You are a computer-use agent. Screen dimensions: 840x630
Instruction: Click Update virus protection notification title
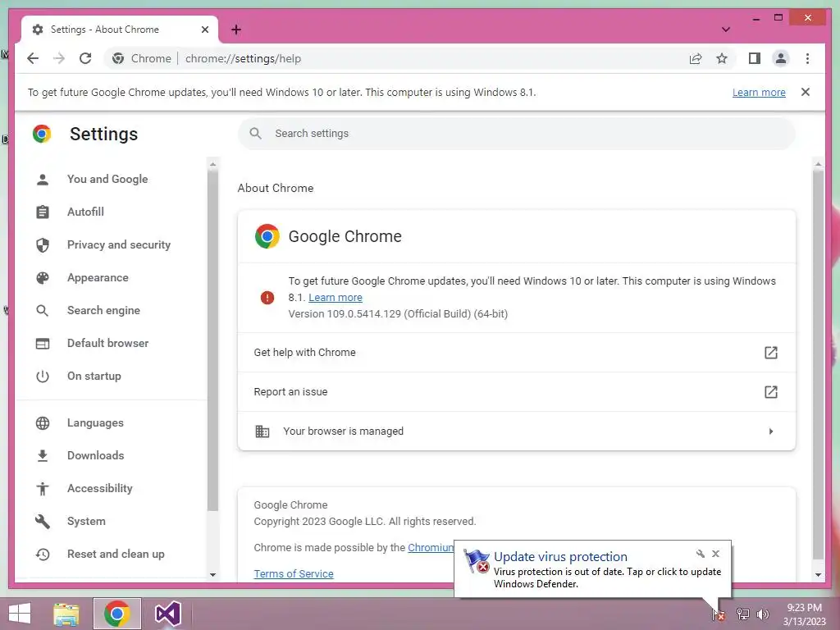point(560,557)
